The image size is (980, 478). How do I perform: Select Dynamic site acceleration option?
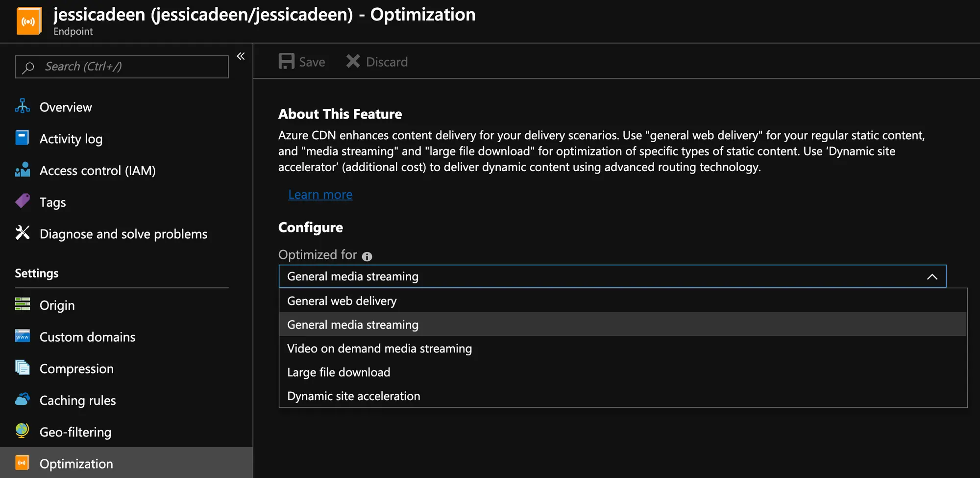(x=623, y=396)
